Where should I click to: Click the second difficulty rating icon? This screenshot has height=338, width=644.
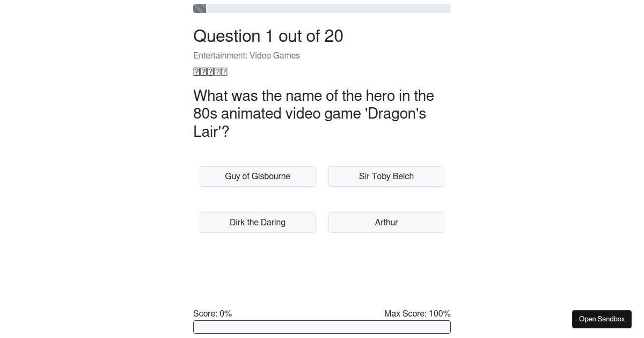(x=203, y=71)
